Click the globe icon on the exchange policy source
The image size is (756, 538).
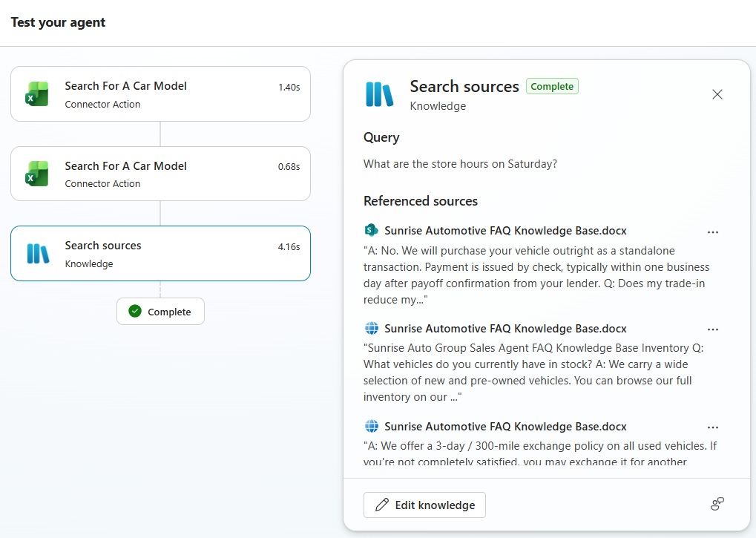372,426
